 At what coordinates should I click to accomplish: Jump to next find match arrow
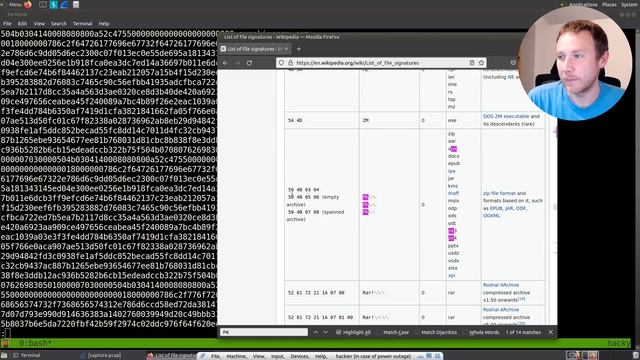pyautogui.click(x=325, y=332)
